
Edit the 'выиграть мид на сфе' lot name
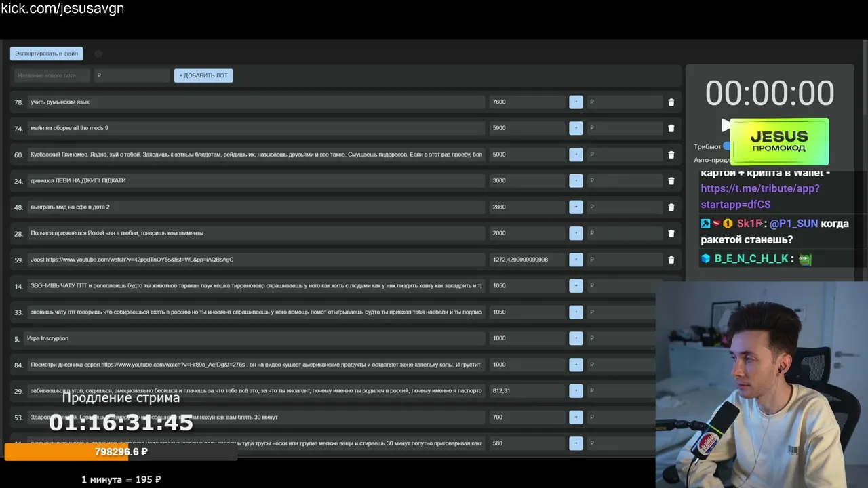(x=256, y=207)
